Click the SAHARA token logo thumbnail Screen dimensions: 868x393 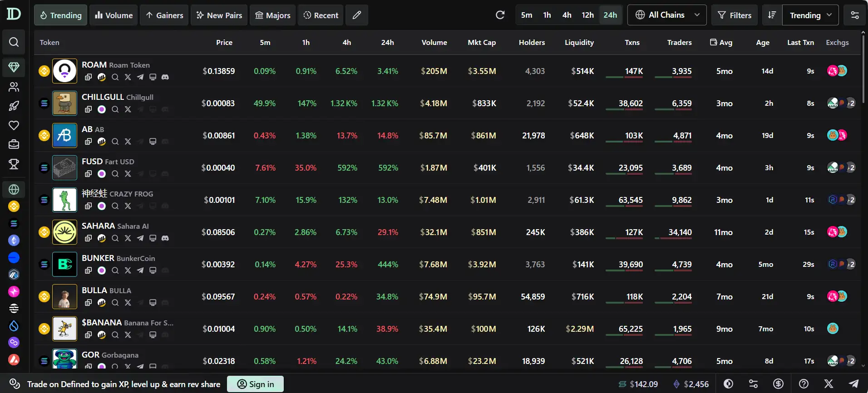pyautogui.click(x=64, y=232)
